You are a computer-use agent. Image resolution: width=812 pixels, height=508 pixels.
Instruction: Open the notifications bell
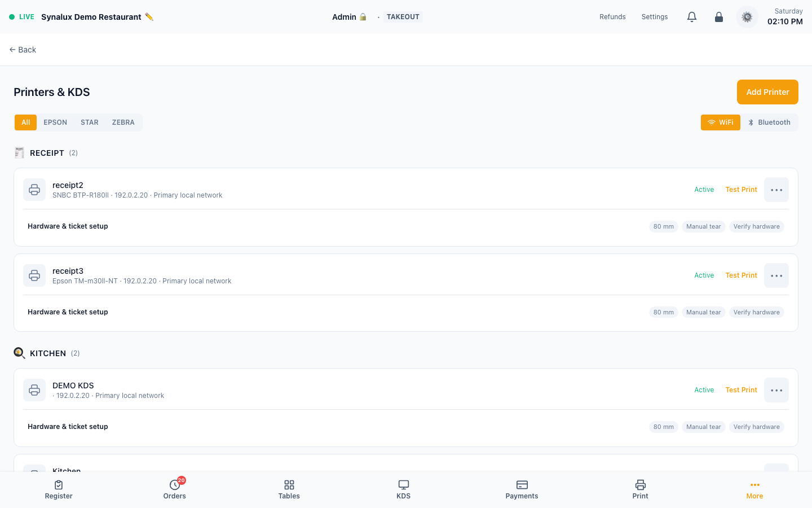692,17
